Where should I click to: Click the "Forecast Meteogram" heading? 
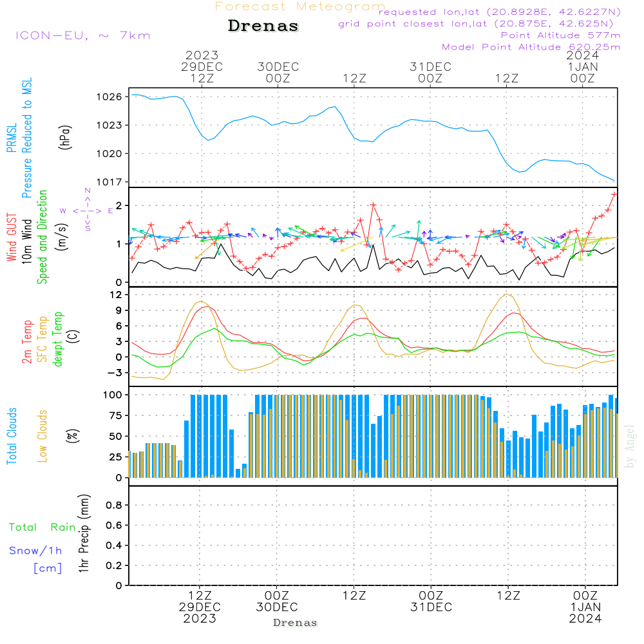point(300,6)
